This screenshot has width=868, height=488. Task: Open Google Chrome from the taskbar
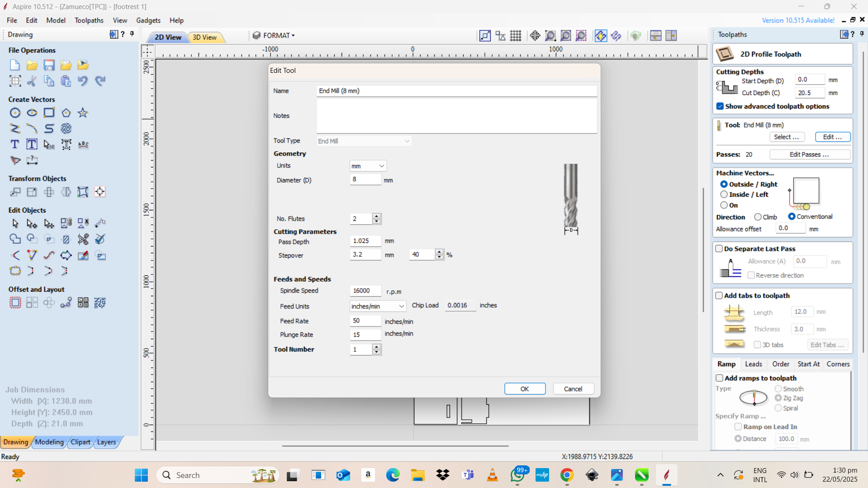[567, 475]
